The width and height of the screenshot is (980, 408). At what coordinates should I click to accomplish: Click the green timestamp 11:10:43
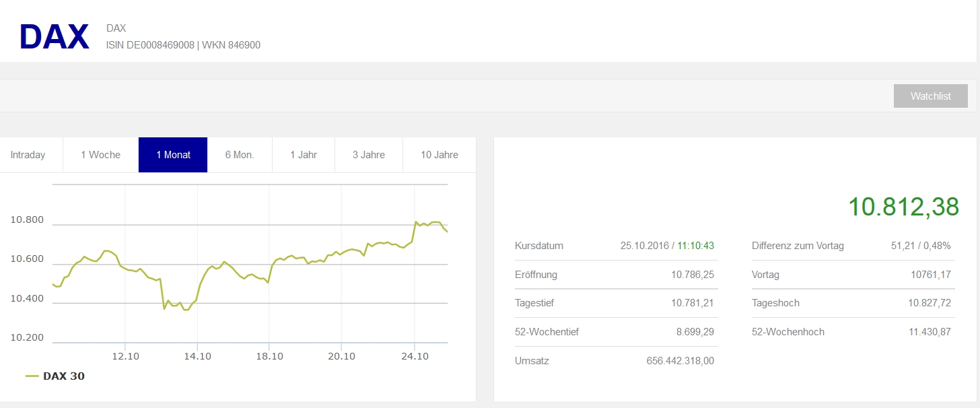(x=695, y=246)
